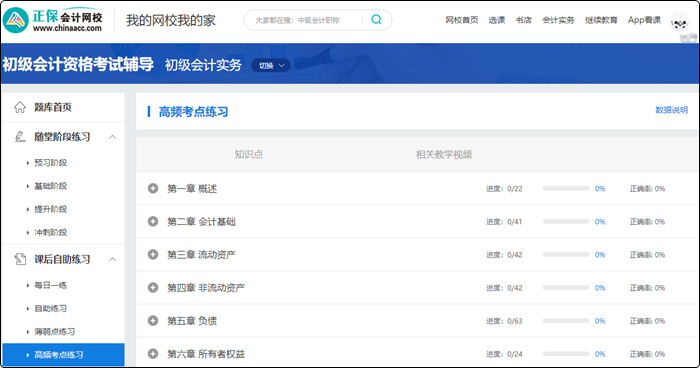Image resolution: width=700 pixels, height=368 pixels.
Task: Click the notes icon beside 课后自助练习
Action: tap(20, 259)
